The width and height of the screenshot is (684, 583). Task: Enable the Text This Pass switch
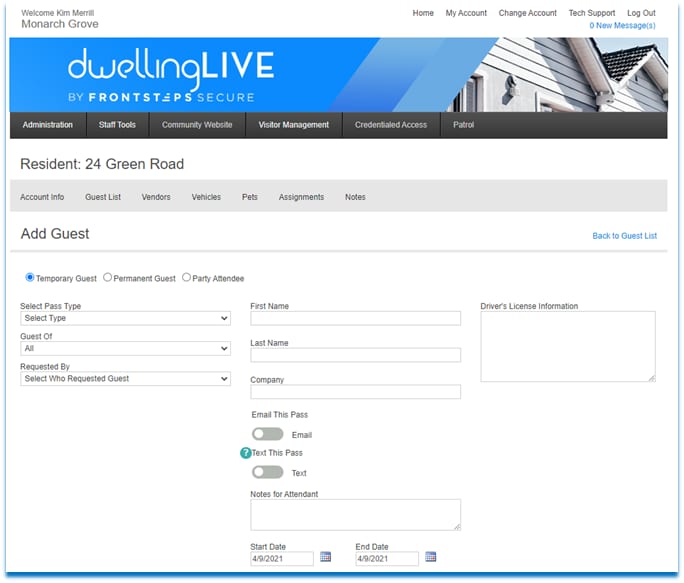point(267,472)
